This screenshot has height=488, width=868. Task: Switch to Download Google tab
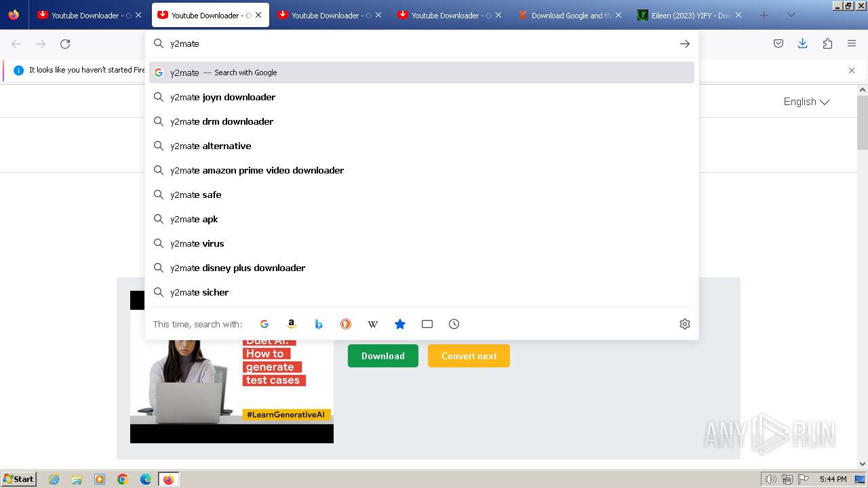(x=570, y=15)
